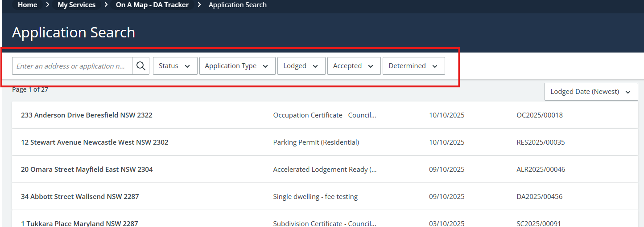
Task: Expand the Application Type dropdown
Action: click(x=237, y=66)
